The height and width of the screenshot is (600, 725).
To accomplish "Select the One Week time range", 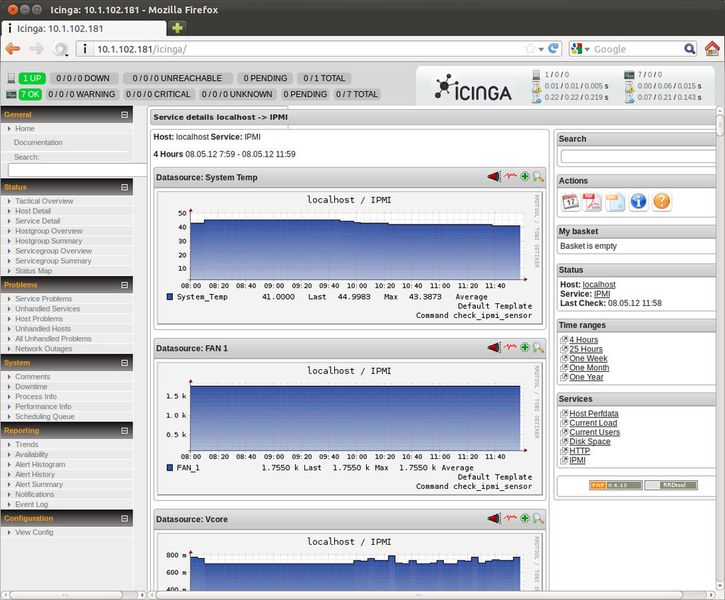I will click(588, 358).
